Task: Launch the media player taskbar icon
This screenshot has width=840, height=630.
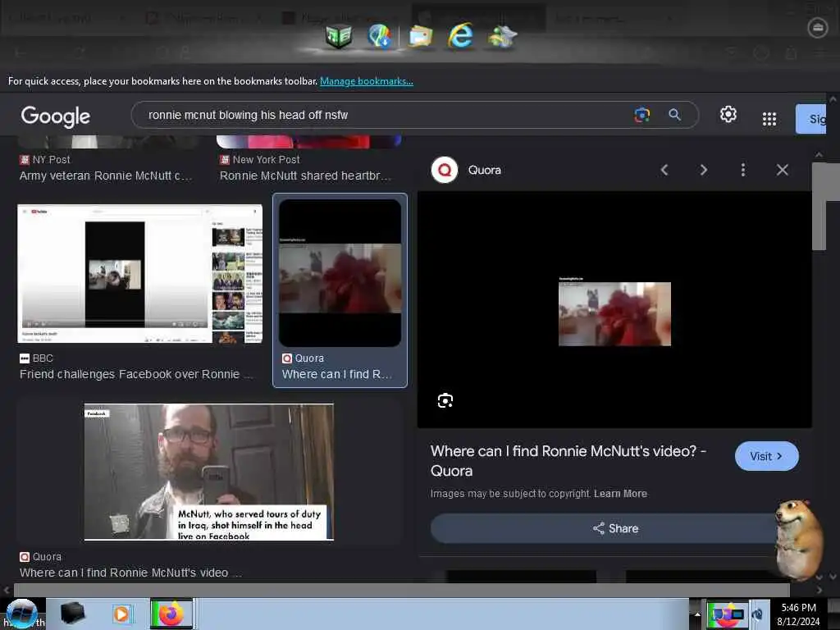Action: tap(121, 614)
